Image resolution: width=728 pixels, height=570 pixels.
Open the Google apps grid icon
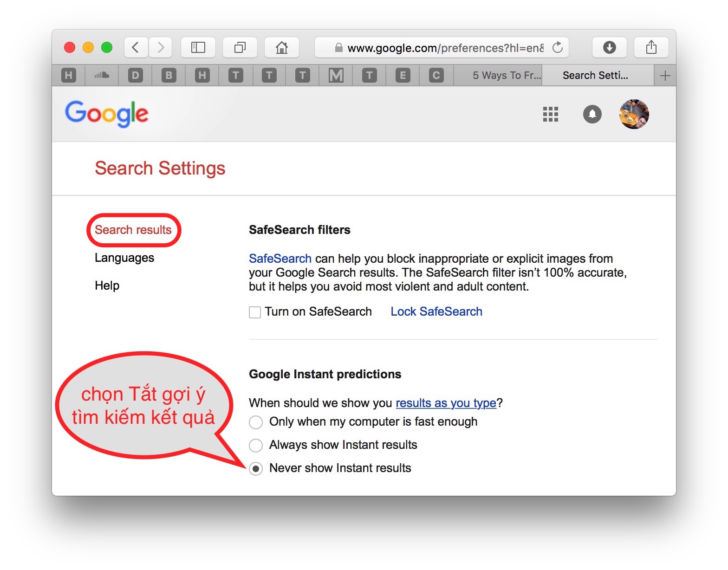(x=550, y=114)
